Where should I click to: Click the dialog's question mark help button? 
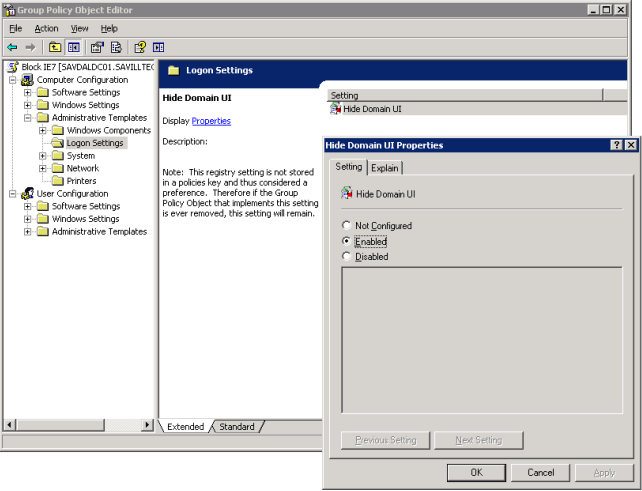click(616, 145)
